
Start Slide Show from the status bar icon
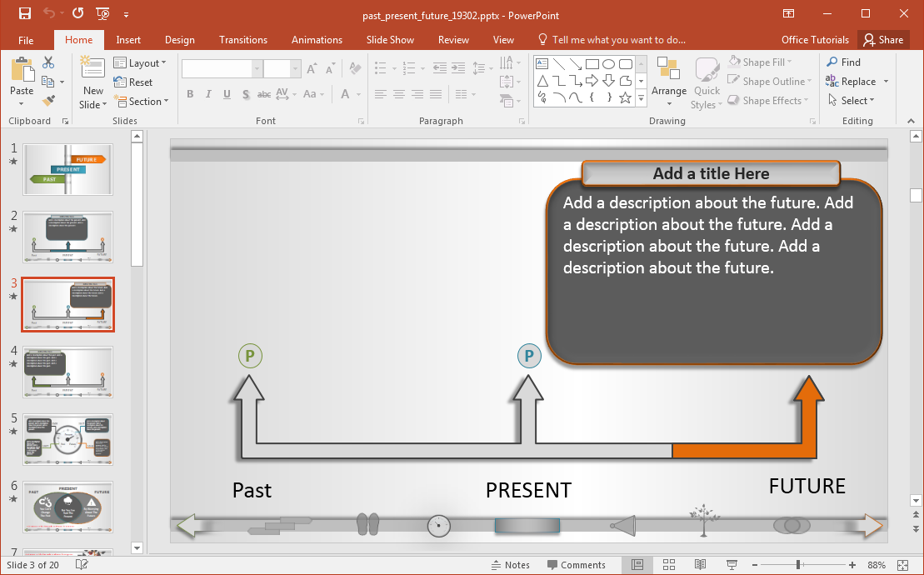731,564
